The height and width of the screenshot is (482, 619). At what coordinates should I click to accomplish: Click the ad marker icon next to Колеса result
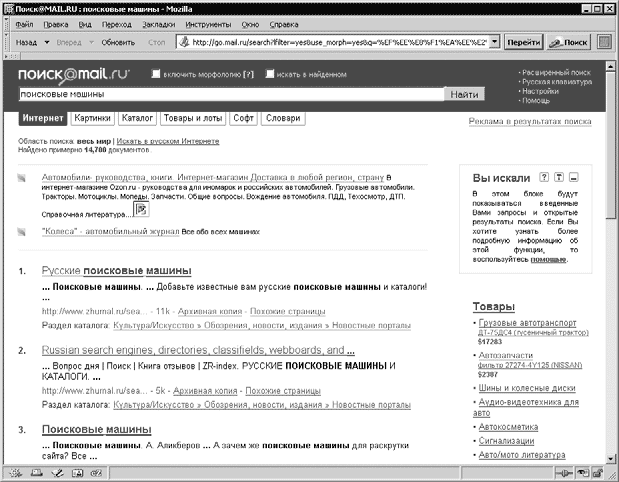[21, 232]
